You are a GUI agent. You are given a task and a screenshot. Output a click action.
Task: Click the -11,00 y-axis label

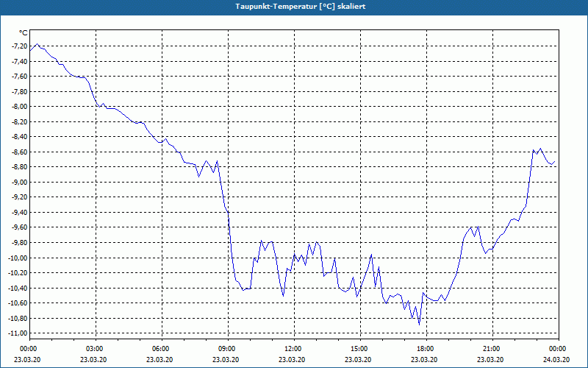18,333
